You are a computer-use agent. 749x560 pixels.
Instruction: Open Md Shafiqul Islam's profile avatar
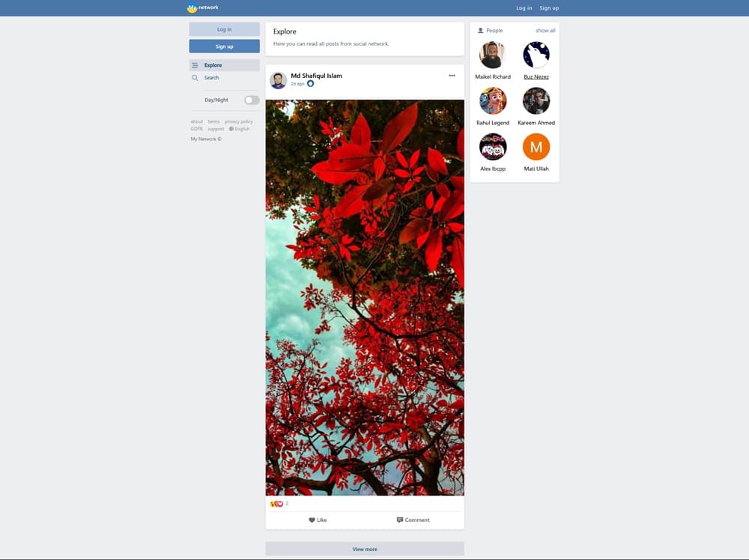coord(278,80)
